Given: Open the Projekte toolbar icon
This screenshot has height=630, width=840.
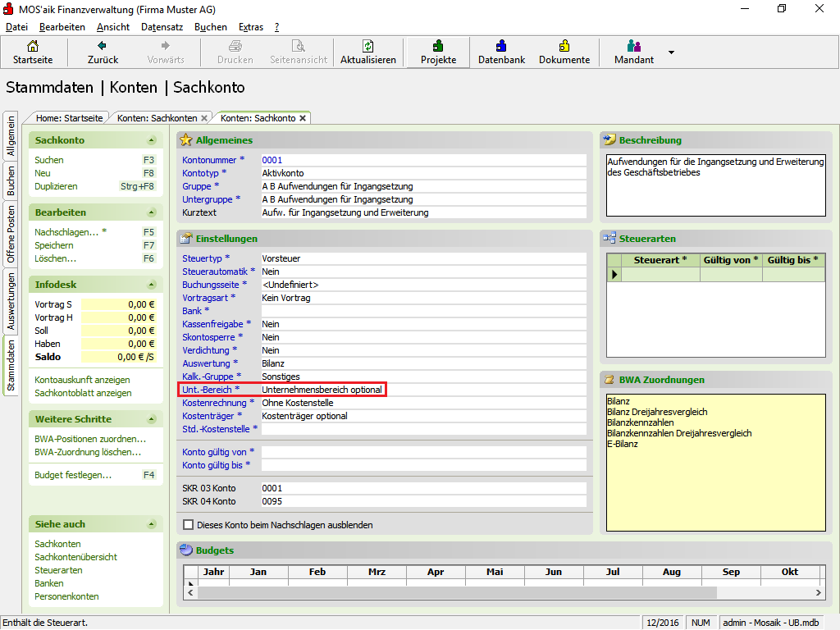Looking at the screenshot, I should [x=438, y=46].
